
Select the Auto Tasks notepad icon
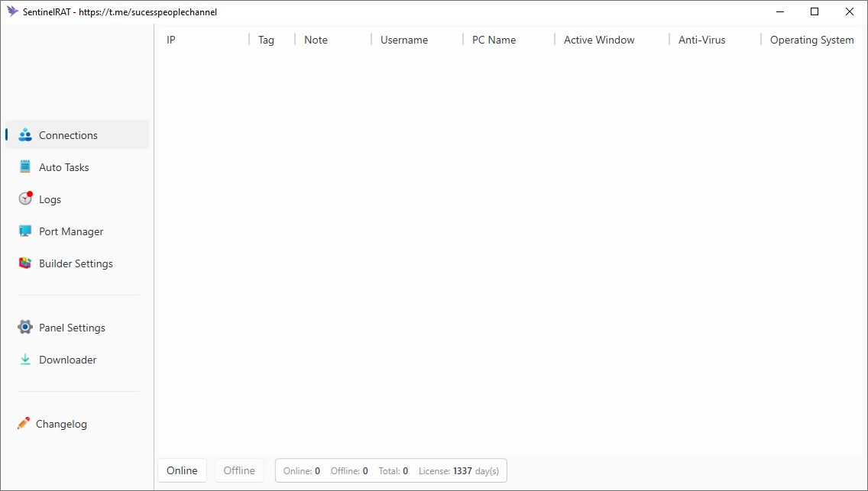25,167
